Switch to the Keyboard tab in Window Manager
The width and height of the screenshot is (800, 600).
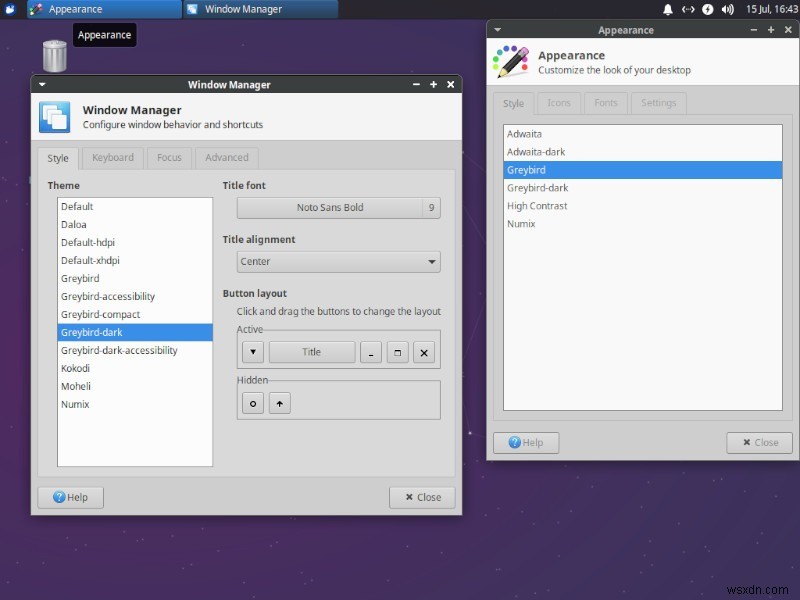(x=112, y=157)
